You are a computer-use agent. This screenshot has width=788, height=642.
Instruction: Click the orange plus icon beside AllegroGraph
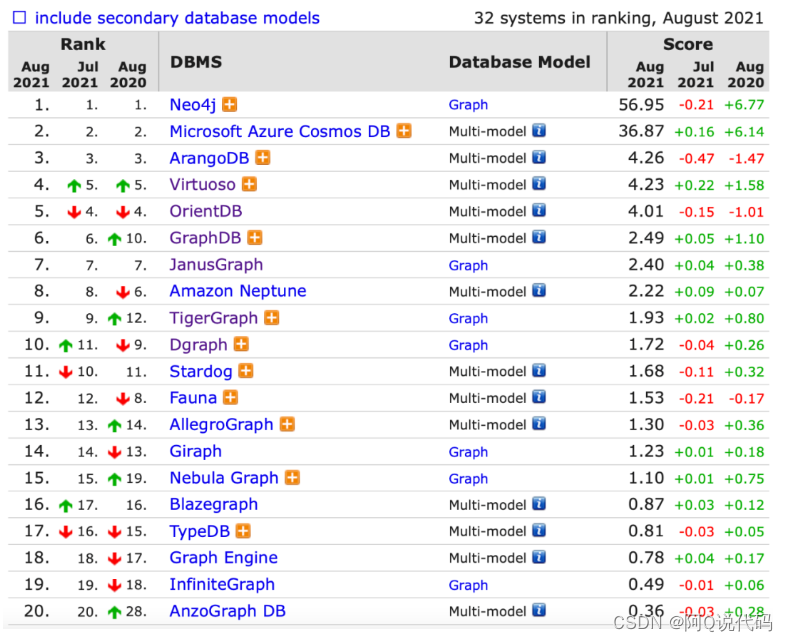(287, 424)
